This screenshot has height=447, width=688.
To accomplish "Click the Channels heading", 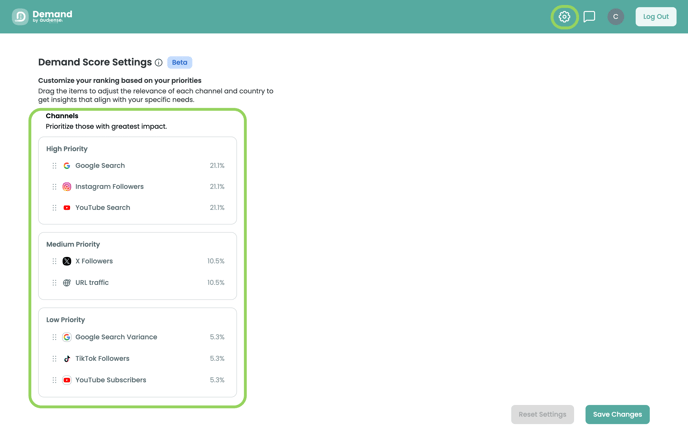I will 62,116.
